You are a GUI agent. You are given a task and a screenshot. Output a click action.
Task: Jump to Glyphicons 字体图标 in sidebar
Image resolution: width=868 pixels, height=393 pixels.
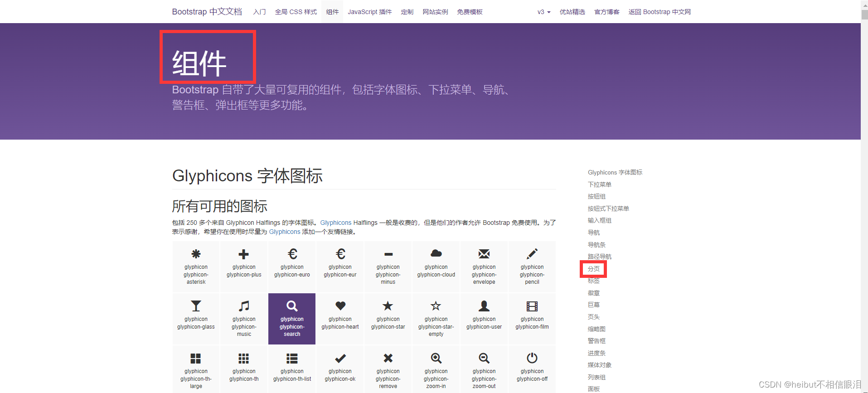tap(615, 172)
